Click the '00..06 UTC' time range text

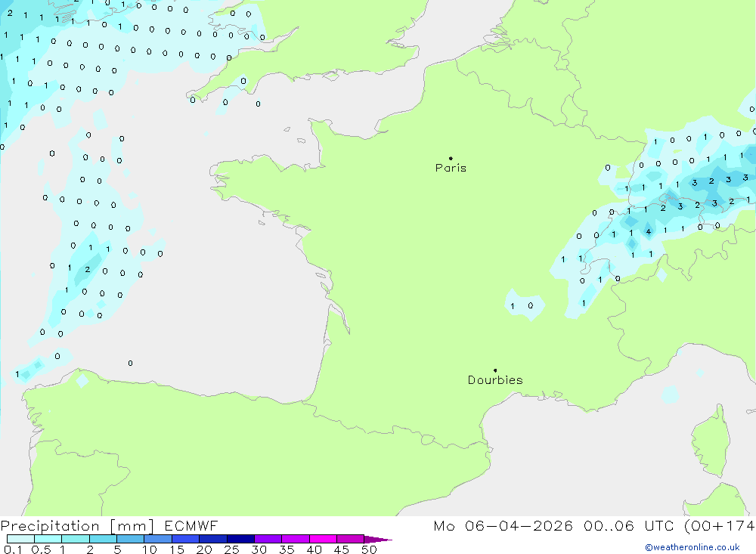click(x=627, y=526)
